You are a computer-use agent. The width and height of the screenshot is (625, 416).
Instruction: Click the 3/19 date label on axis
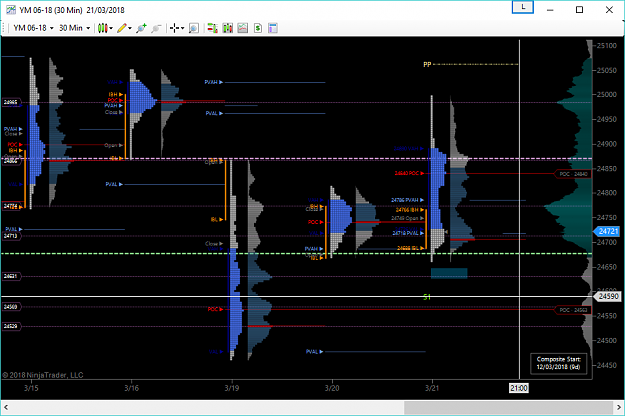click(x=232, y=388)
